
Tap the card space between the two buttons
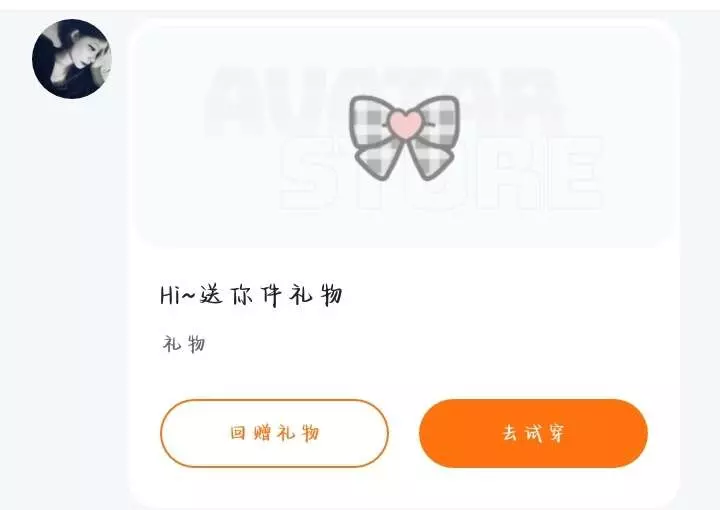pyautogui.click(x=404, y=433)
